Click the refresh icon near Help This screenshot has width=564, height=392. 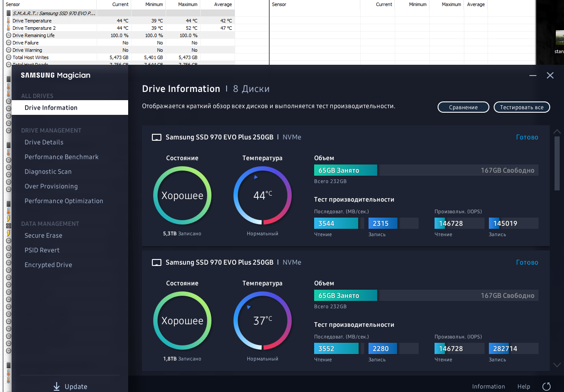(546, 386)
